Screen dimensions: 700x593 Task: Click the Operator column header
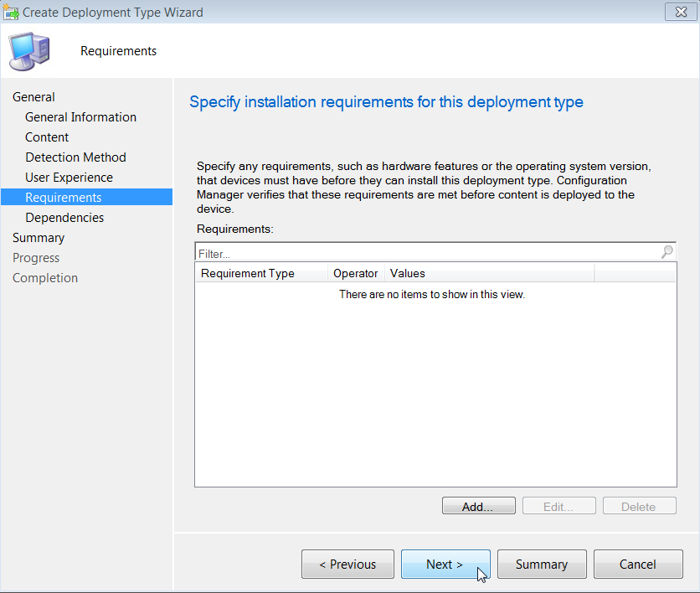pyautogui.click(x=355, y=273)
